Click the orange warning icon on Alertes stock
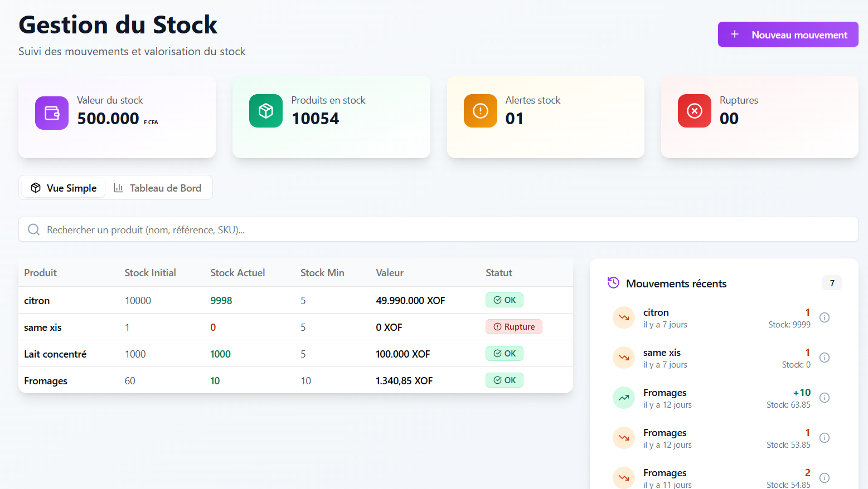 [480, 111]
